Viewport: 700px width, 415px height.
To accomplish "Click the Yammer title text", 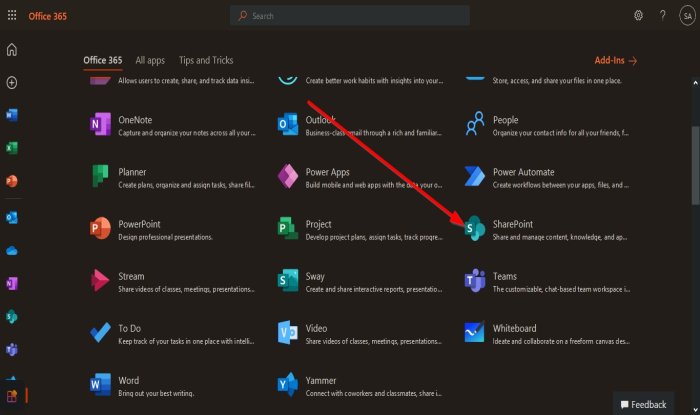I will pos(321,381).
